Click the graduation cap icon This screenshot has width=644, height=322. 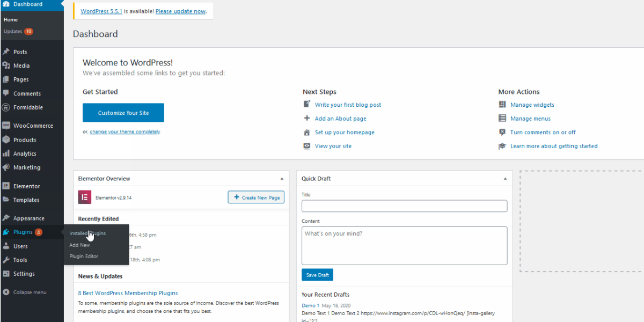(502, 146)
